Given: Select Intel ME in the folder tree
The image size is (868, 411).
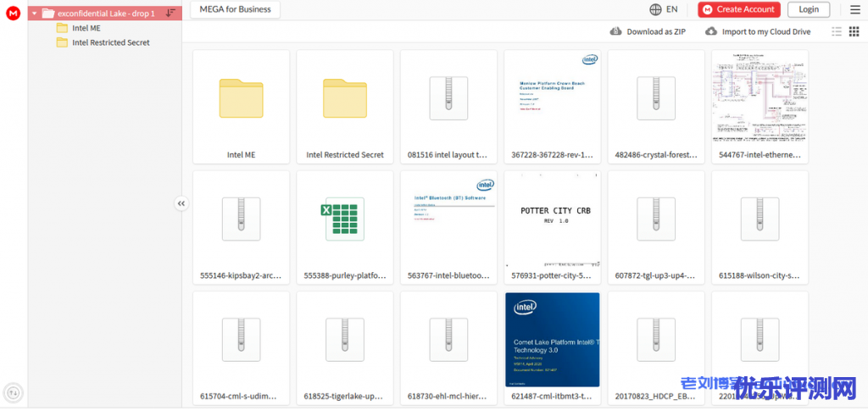Looking at the screenshot, I should [86, 28].
